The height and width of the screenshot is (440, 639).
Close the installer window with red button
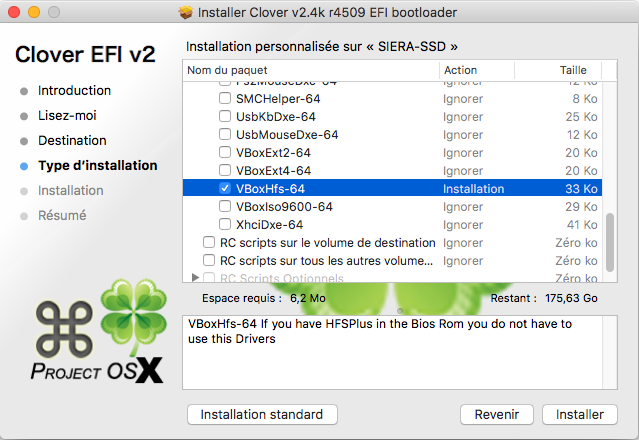(14, 12)
